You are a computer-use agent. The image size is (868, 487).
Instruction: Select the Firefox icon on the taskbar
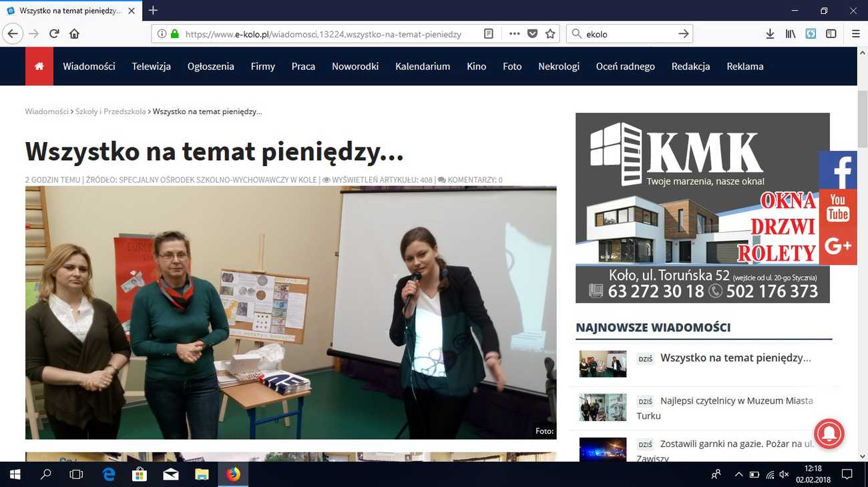pos(233,474)
